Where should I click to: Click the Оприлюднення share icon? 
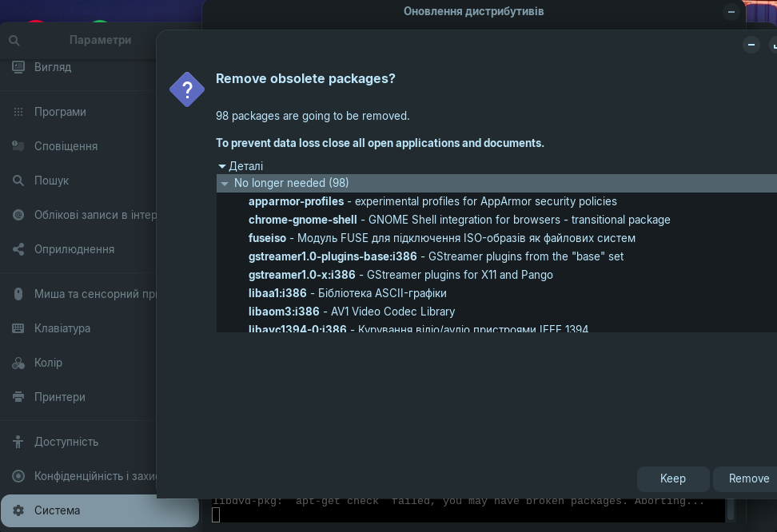click(x=18, y=249)
